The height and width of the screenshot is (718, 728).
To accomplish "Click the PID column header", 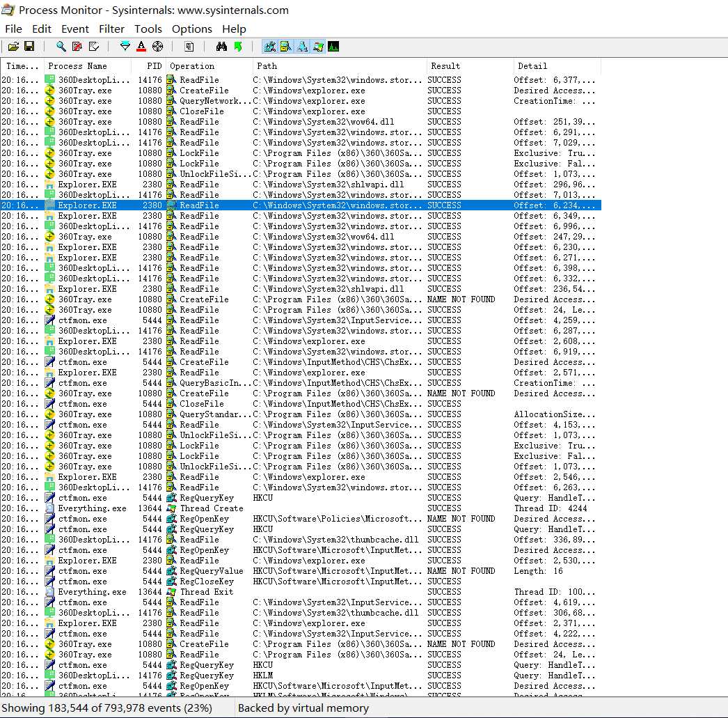I will tap(148, 66).
